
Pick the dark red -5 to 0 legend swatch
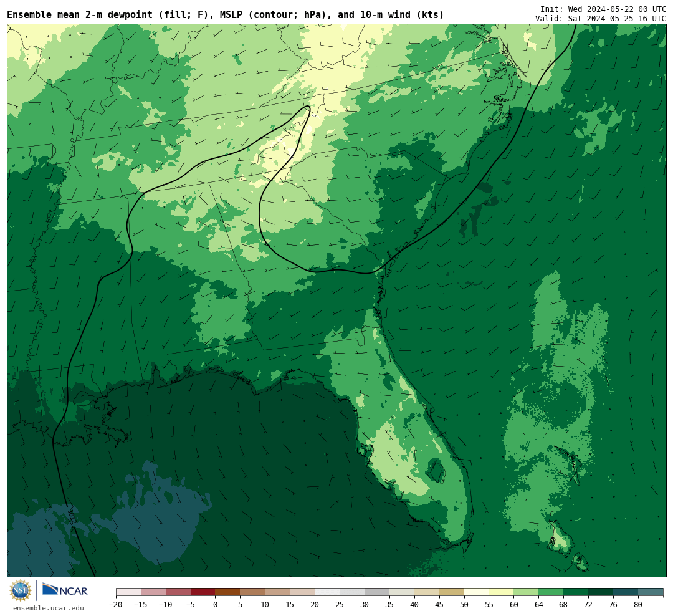203,592
